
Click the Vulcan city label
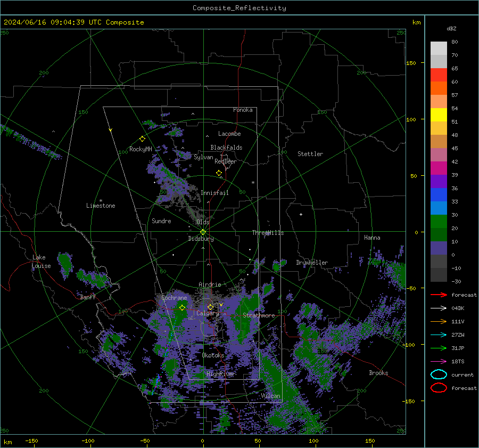click(270, 396)
